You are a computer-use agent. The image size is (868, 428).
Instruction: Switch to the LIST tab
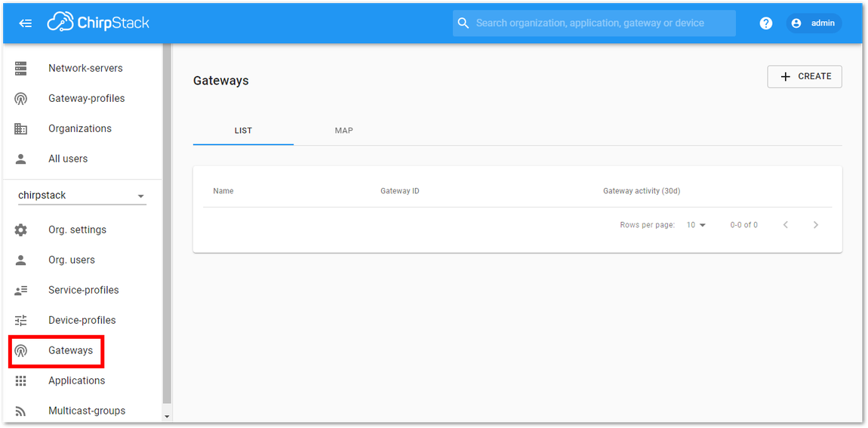(243, 131)
